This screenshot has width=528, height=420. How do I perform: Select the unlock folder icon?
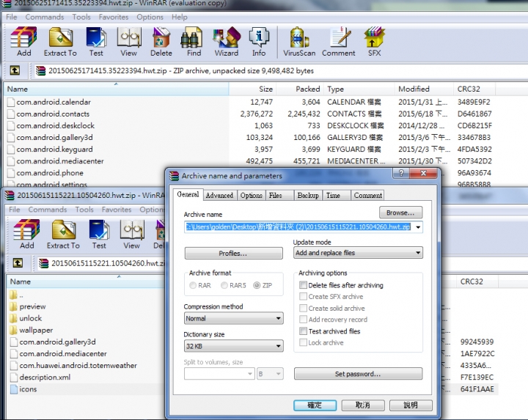13,318
